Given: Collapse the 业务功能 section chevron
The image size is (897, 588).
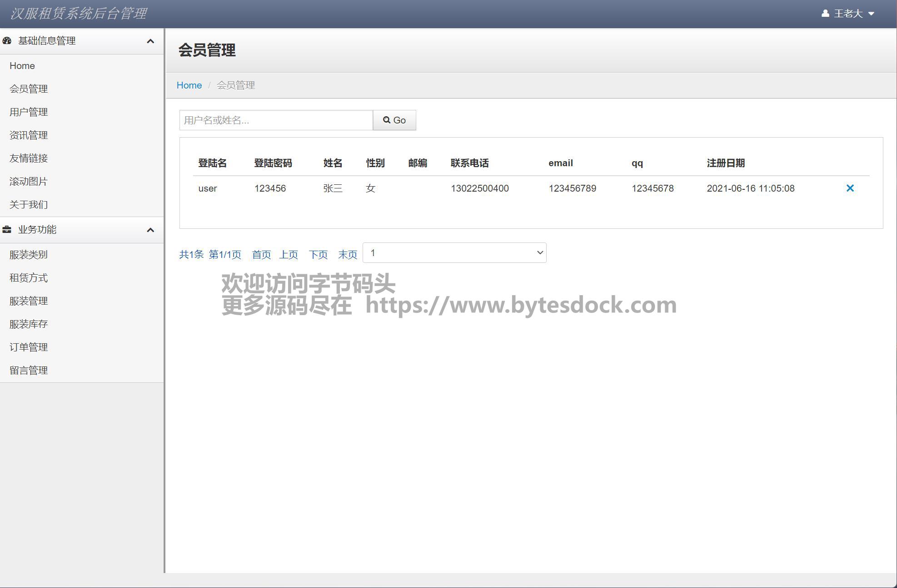Looking at the screenshot, I should coord(150,230).
